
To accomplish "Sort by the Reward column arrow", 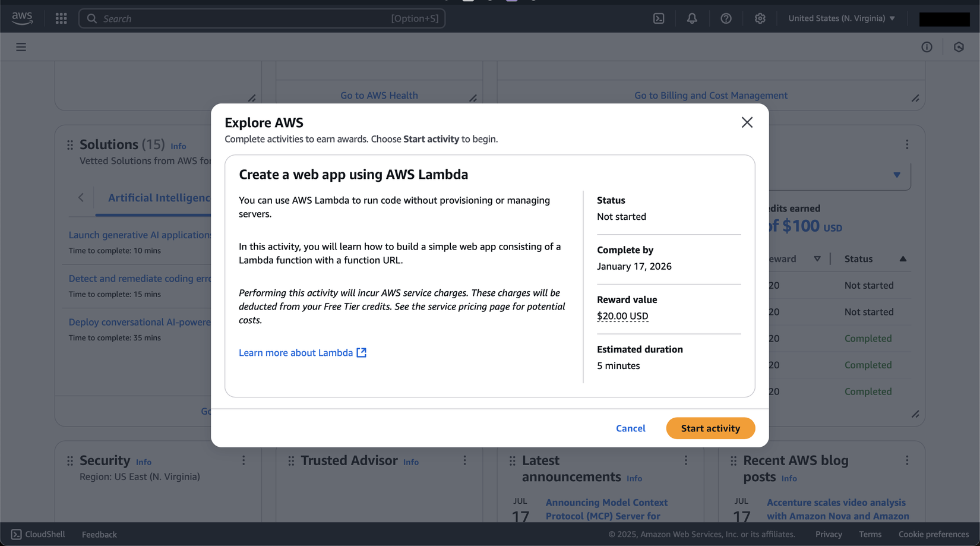I will pyautogui.click(x=817, y=259).
